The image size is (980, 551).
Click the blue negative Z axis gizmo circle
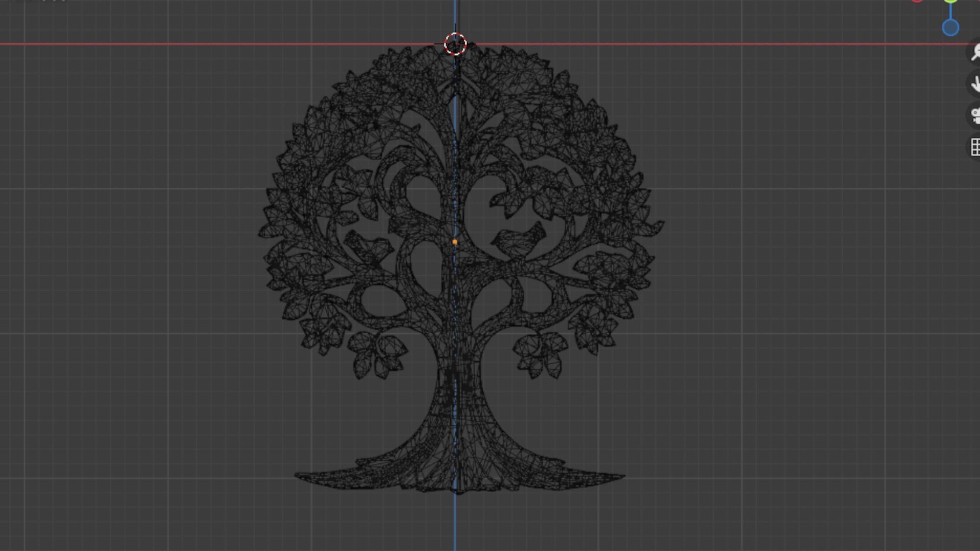[x=950, y=28]
